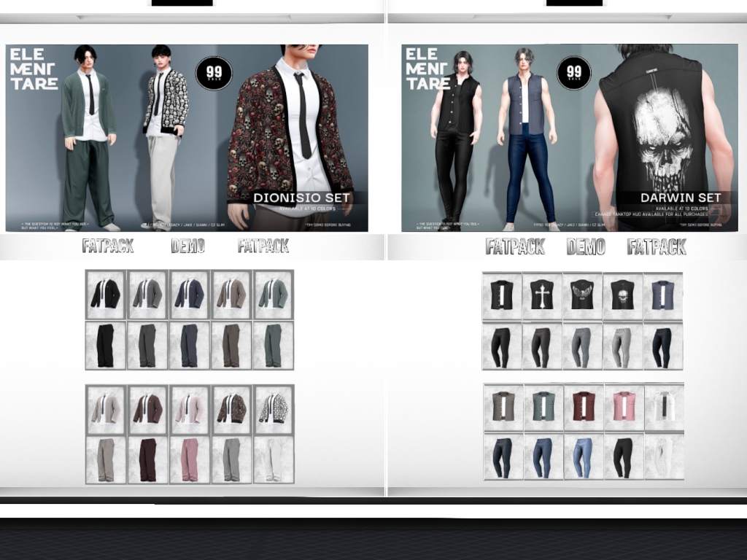Click the 99 sale badge on Darwin poster
The width and height of the screenshot is (747, 560).
[574, 73]
